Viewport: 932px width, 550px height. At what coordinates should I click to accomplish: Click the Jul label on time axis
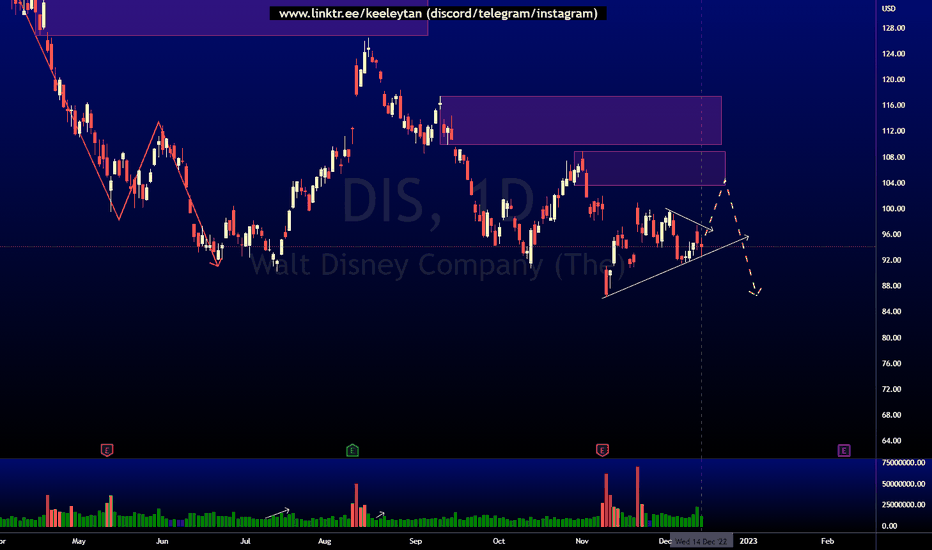point(245,541)
